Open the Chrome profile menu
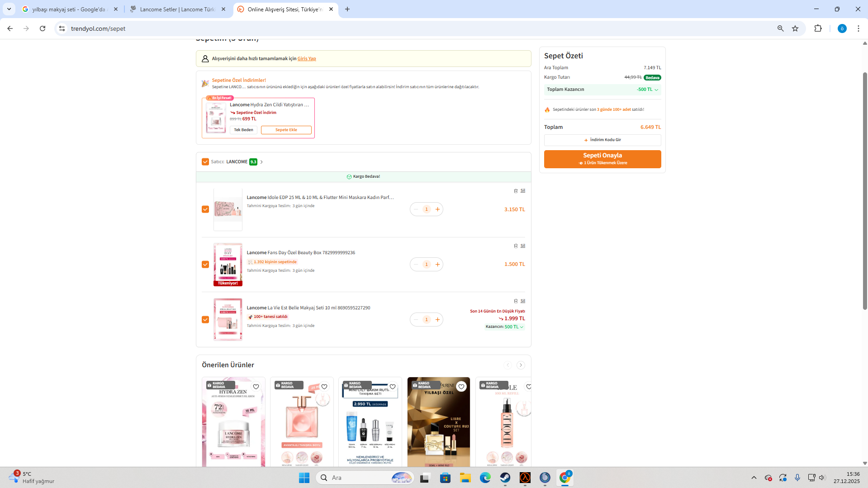The height and width of the screenshot is (488, 868). click(842, 28)
